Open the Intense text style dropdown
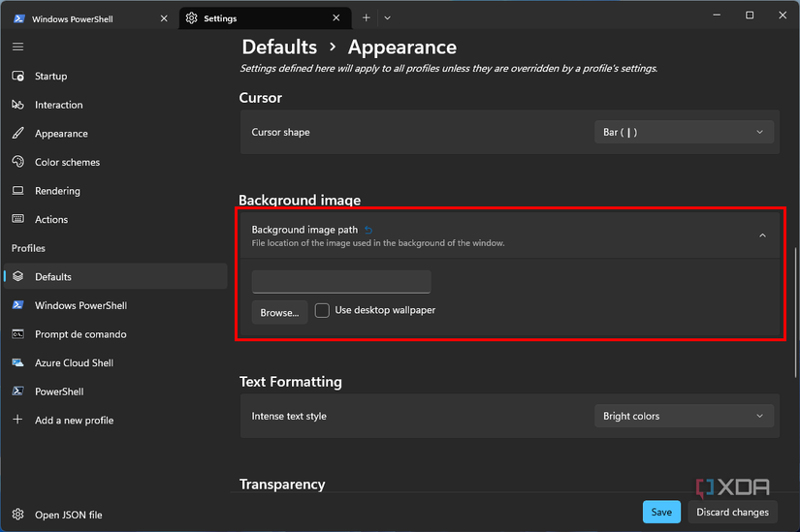 (x=684, y=417)
